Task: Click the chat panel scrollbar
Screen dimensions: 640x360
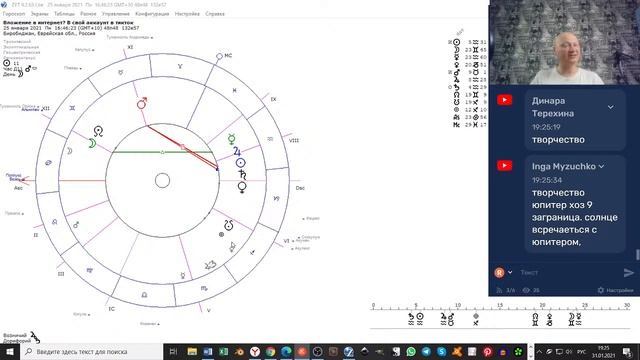Action: point(637,254)
